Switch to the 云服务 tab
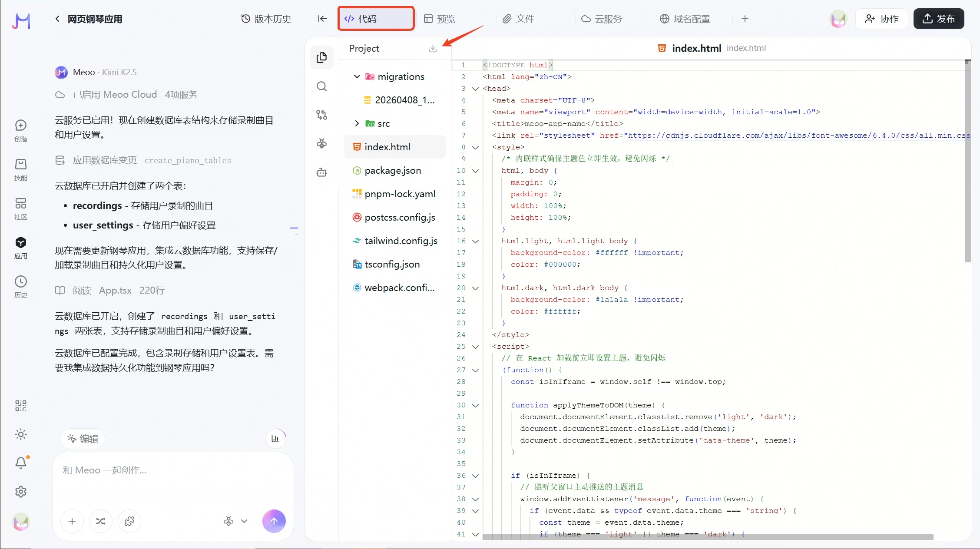 tap(602, 19)
